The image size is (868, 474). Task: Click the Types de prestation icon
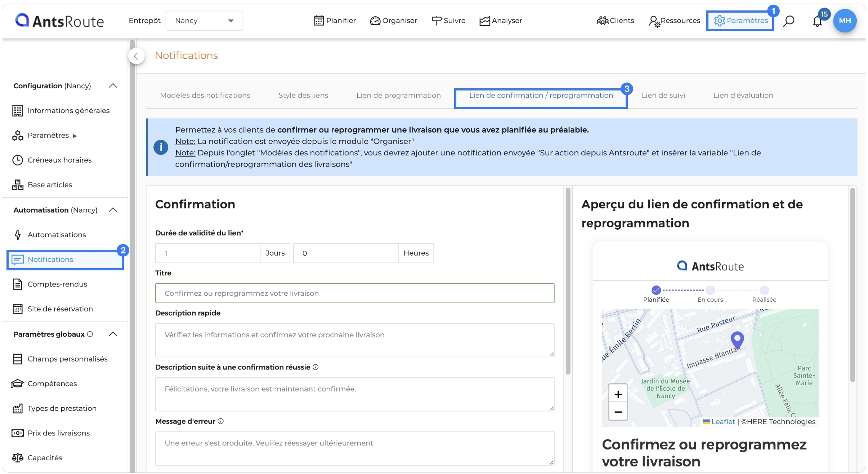pos(17,408)
